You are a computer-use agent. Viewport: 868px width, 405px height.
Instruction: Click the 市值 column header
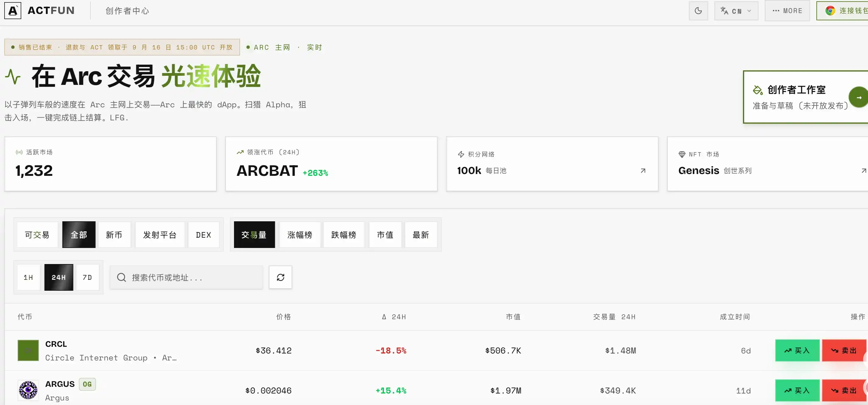[x=513, y=317]
